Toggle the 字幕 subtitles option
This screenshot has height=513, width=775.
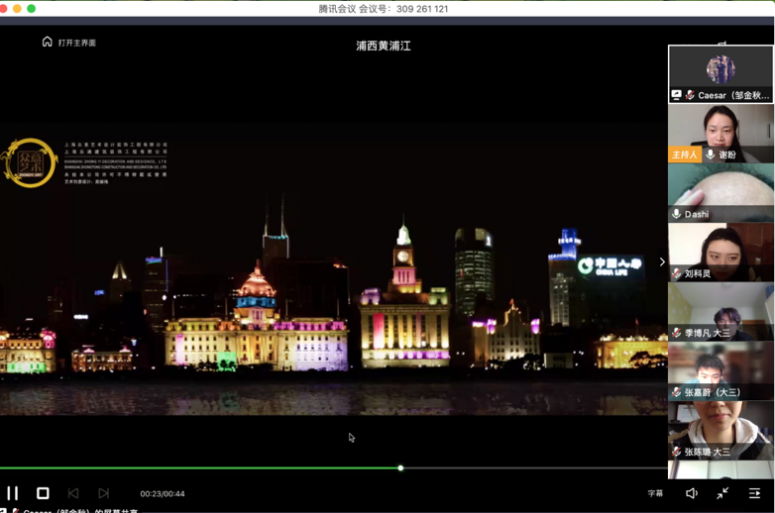point(655,493)
